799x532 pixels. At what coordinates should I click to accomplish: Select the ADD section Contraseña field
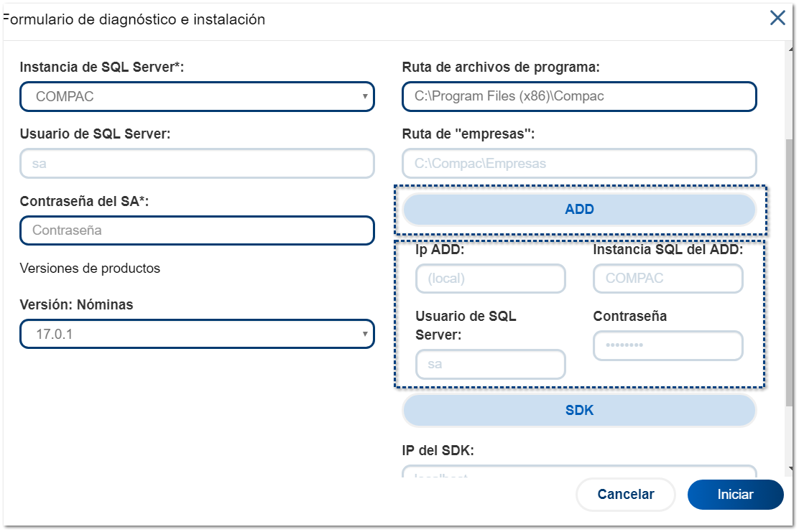668,345
